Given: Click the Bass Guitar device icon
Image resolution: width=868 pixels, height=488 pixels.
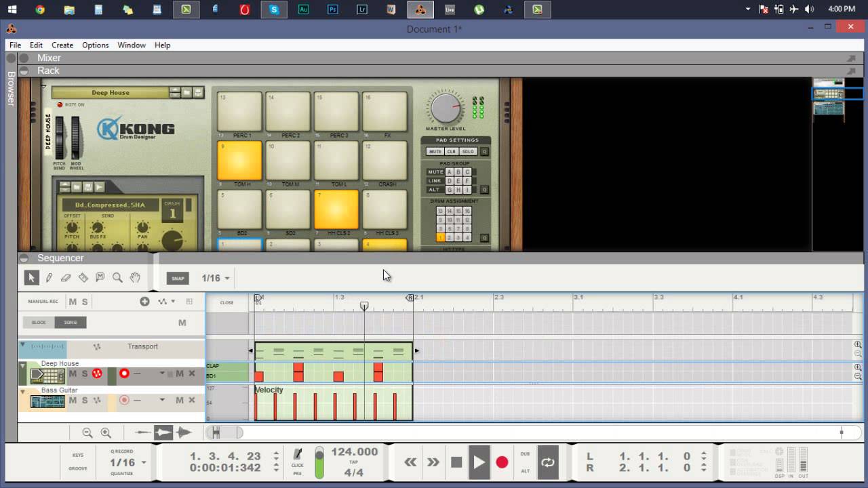Looking at the screenshot, I should 47,401.
